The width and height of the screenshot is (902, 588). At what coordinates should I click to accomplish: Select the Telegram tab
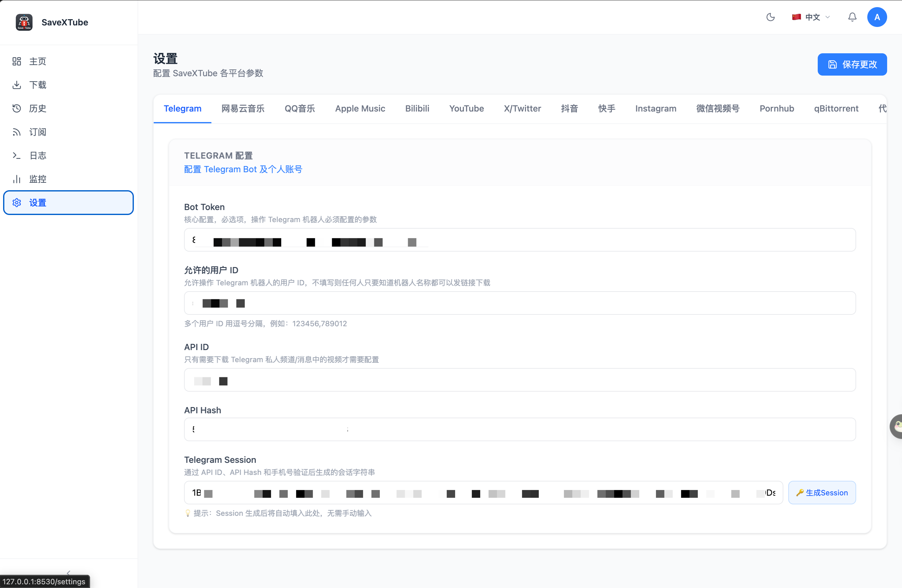coord(182,109)
